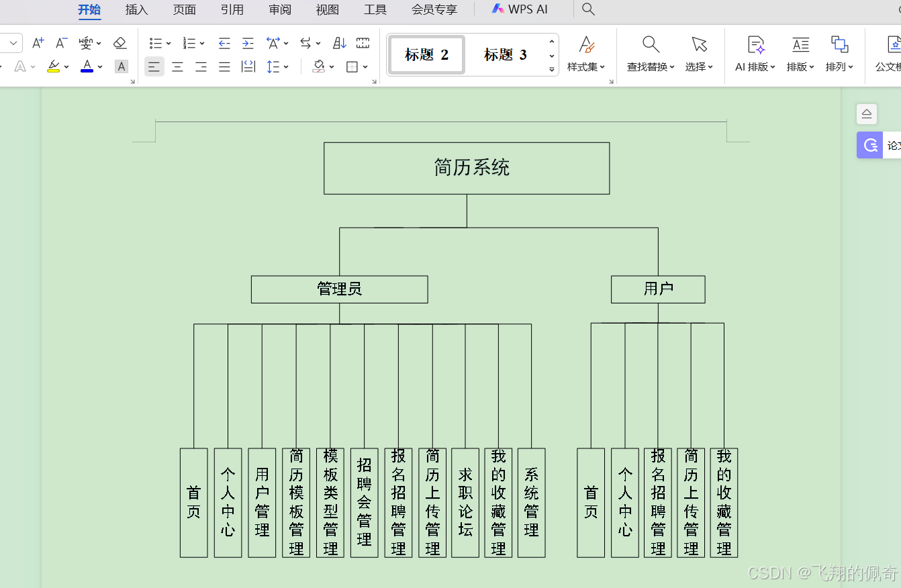Viewport: 901px width, 588px height.
Task: Open 样式集 style set menu
Action: [586, 54]
